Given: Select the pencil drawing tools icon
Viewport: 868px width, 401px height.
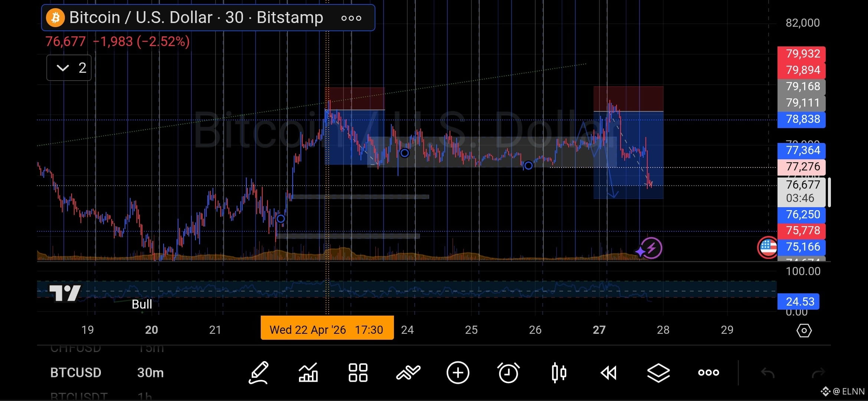Looking at the screenshot, I should tap(259, 372).
